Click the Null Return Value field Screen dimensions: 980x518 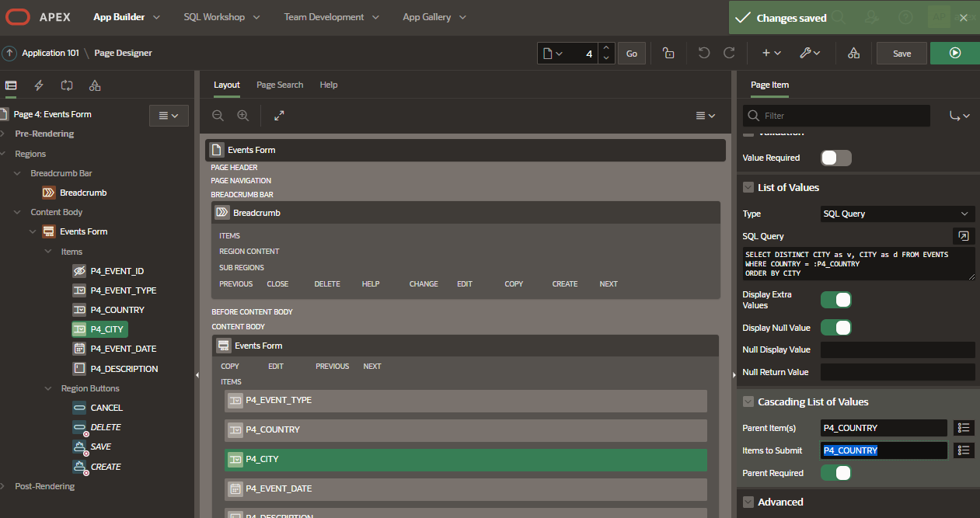pos(898,372)
